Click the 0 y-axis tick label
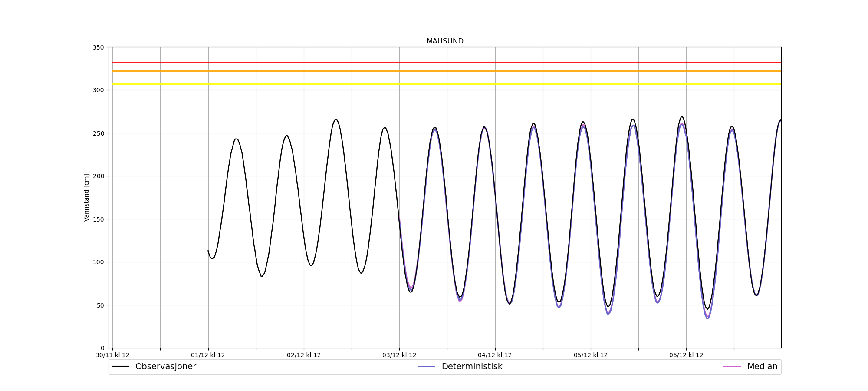 point(102,348)
